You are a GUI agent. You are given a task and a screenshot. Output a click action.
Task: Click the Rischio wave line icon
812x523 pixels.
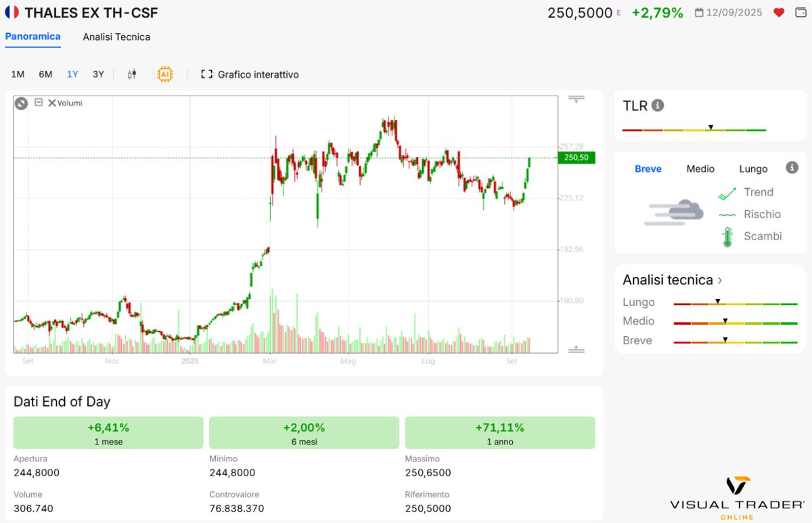coord(727,214)
